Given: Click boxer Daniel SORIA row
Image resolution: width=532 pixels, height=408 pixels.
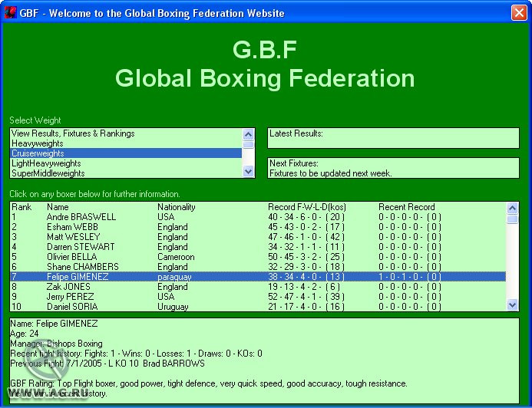Looking at the screenshot, I should click(x=258, y=306).
